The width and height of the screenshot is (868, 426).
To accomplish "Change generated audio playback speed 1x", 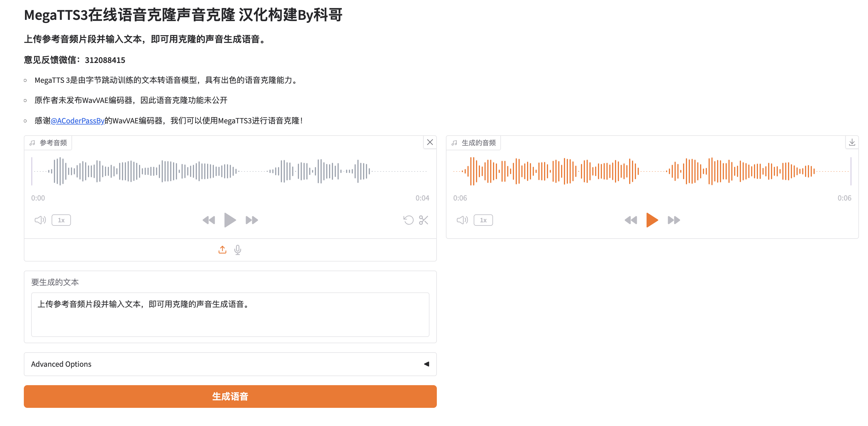I will tap(483, 220).
